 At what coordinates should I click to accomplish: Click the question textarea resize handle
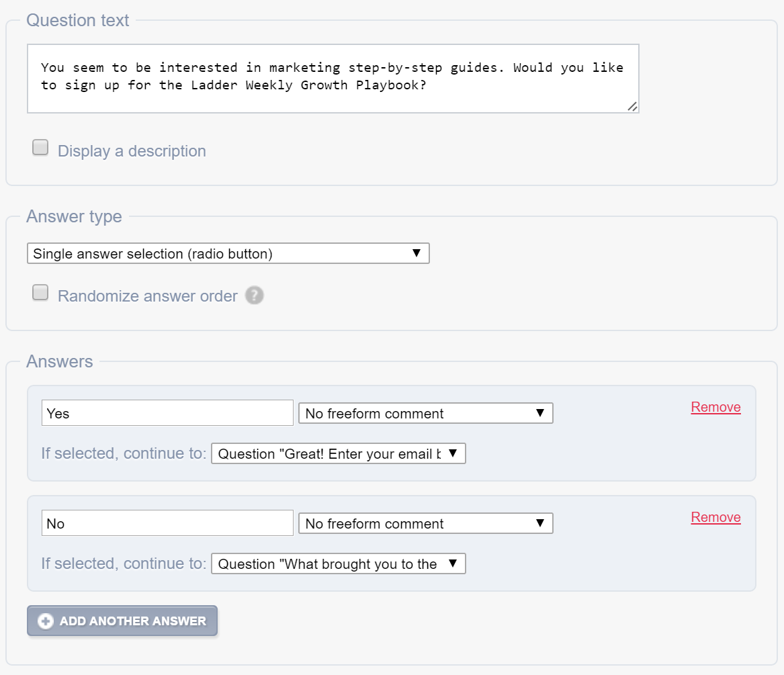(632, 107)
